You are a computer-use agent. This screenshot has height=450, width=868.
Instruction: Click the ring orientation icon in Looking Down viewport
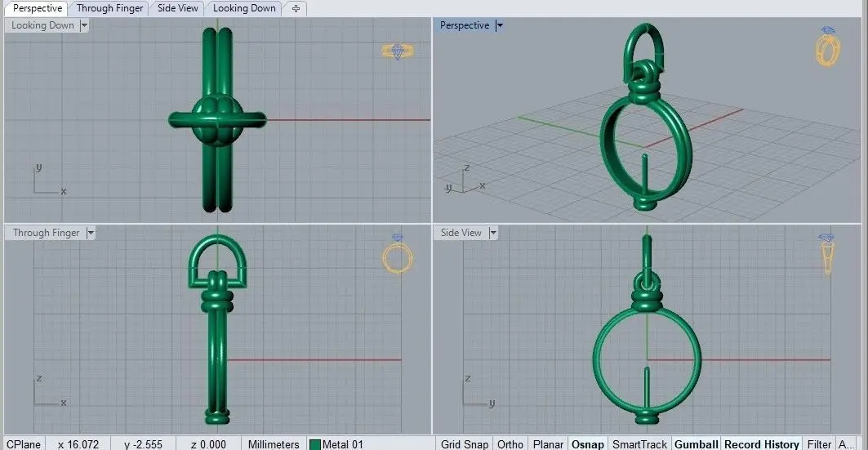click(398, 51)
